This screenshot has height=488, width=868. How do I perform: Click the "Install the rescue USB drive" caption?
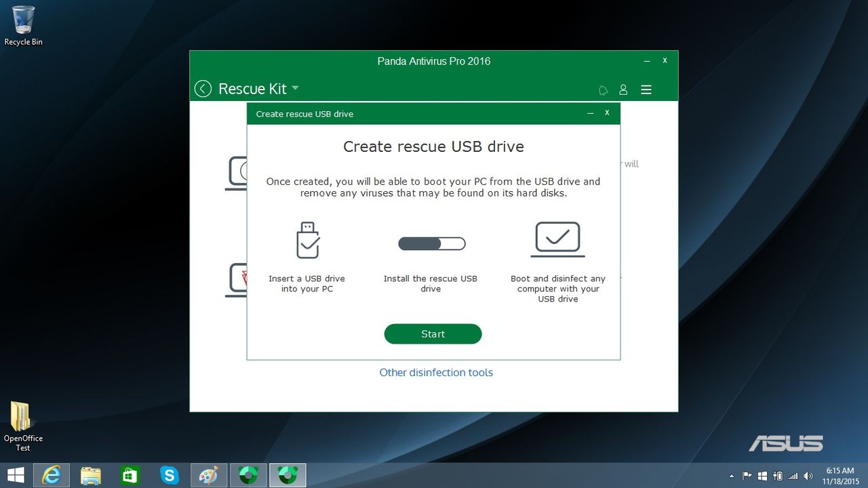tap(431, 283)
